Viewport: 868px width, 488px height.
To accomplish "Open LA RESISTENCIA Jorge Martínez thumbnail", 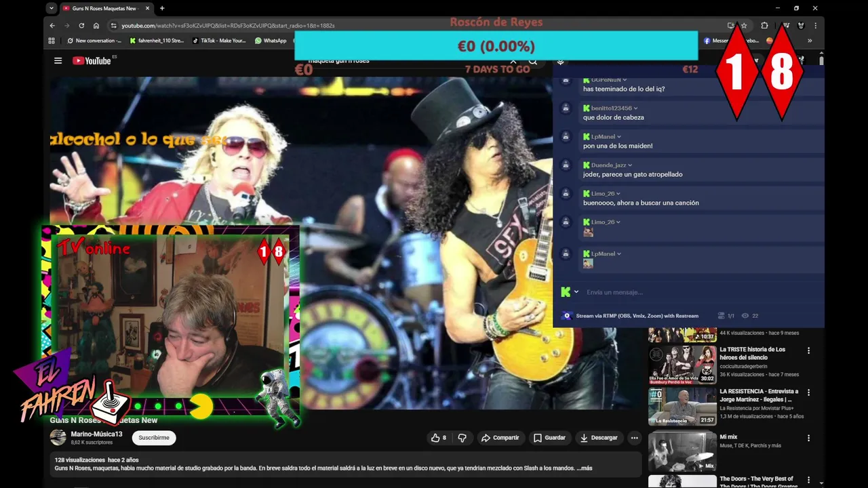I will 682,407.
